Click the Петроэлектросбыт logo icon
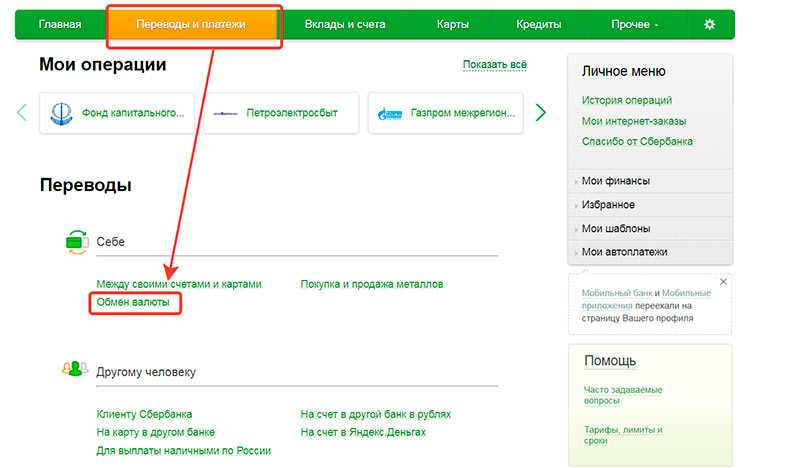The height and width of the screenshot is (468, 800). (x=225, y=113)
